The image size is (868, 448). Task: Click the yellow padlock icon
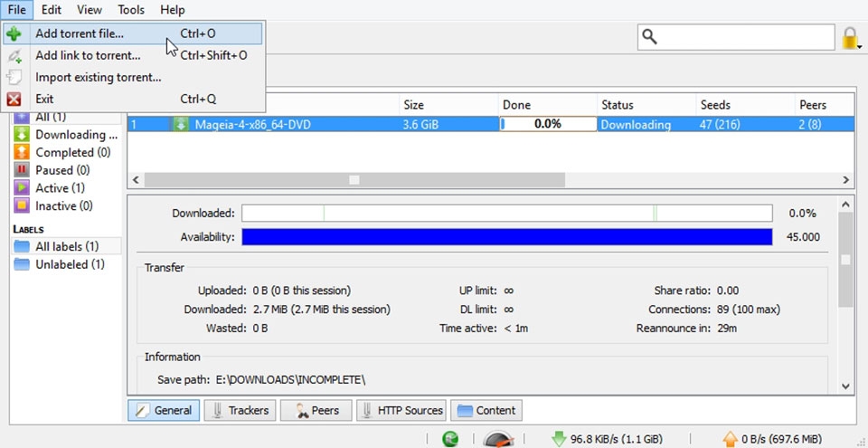(x=850, y=38)
